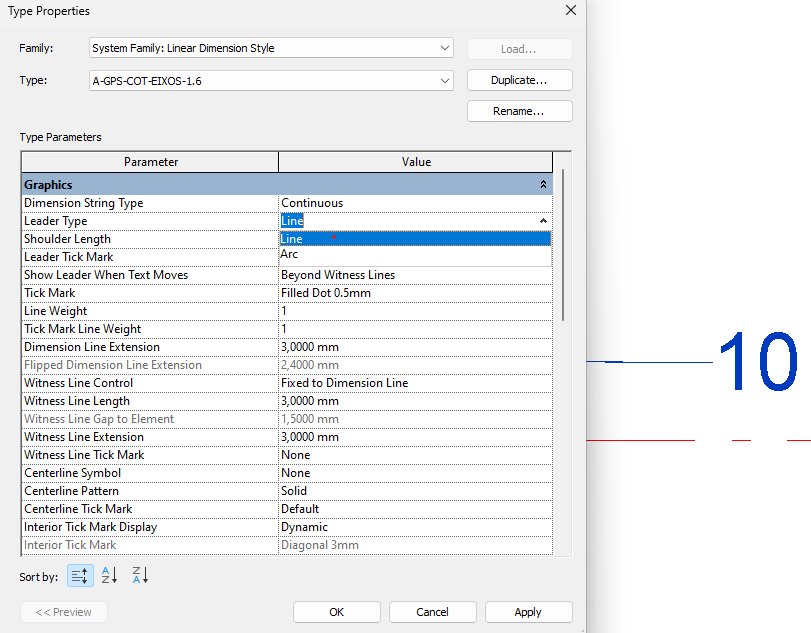Viewport: 811px width, 633px height.
Task: Collapse the Graphics parameter group
Action: (x=543, y=185)
